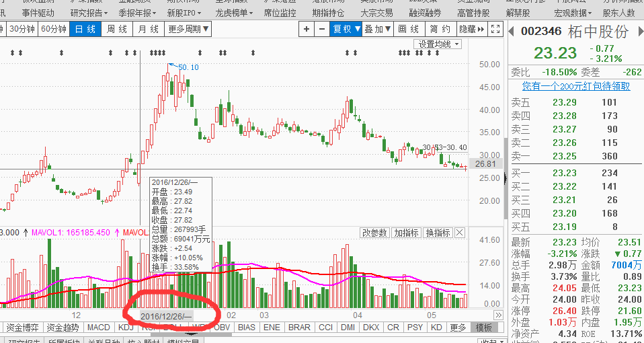
Task: Open the 事件驱动 menu item
Action: (38, 13)
